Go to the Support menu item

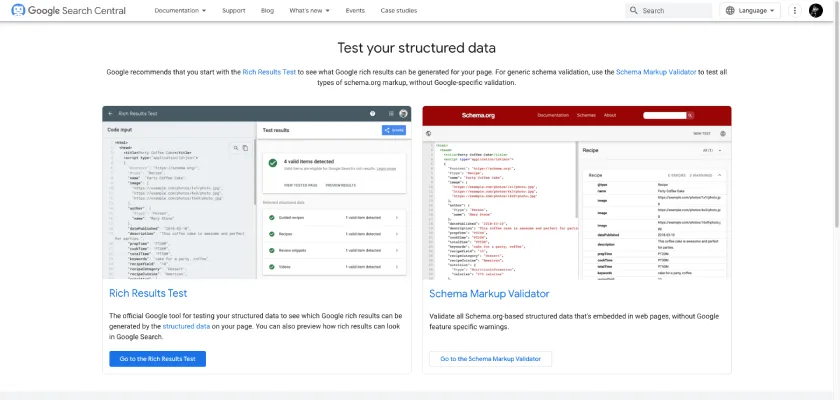pos(233,10)
